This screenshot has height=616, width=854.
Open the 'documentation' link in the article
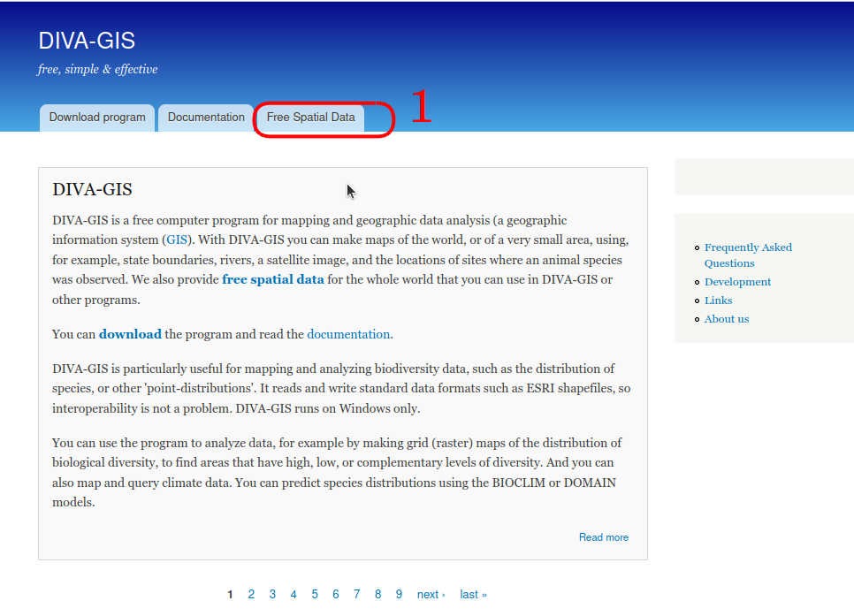(348, 334)
